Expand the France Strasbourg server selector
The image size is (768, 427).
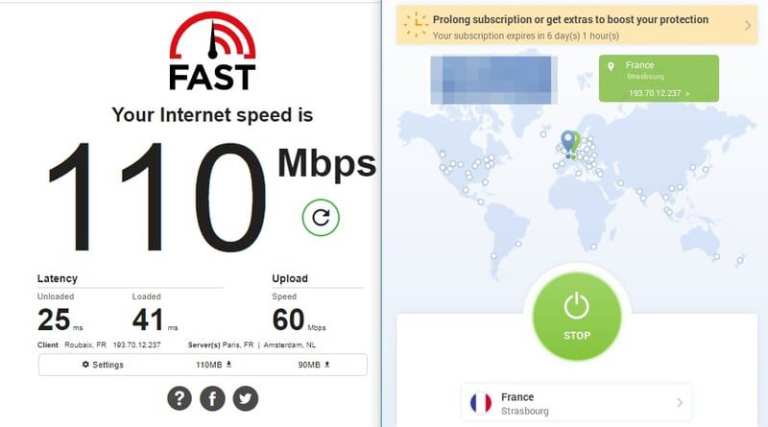[x=576, y=403]
